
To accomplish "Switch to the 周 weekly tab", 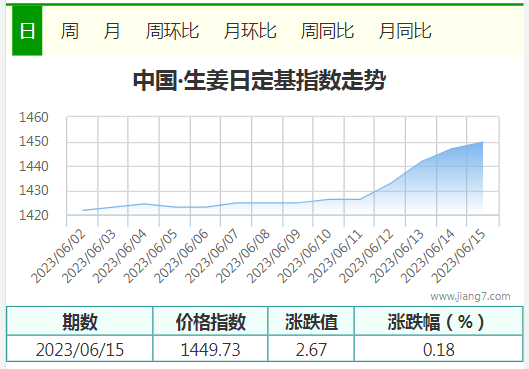I will 69,31.
